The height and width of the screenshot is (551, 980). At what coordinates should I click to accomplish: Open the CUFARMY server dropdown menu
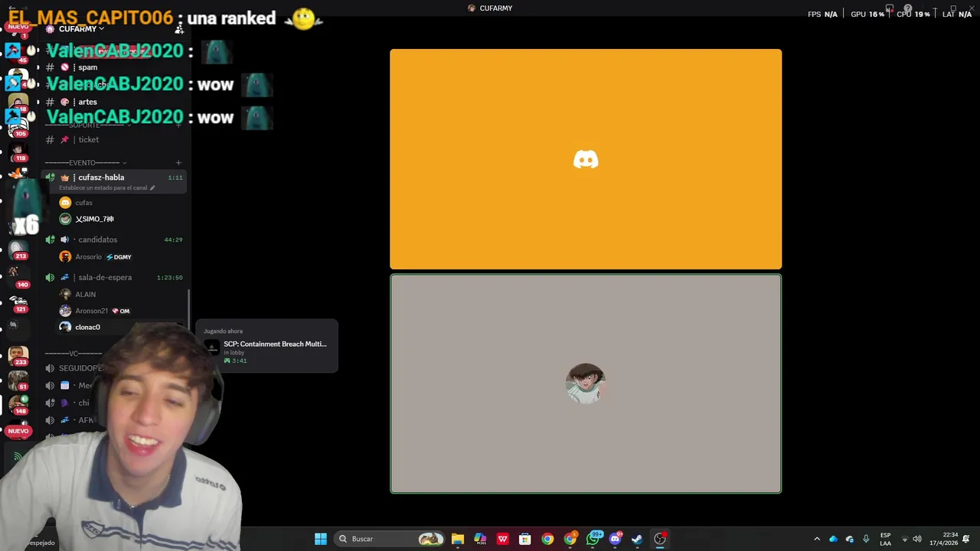point(80,29)
